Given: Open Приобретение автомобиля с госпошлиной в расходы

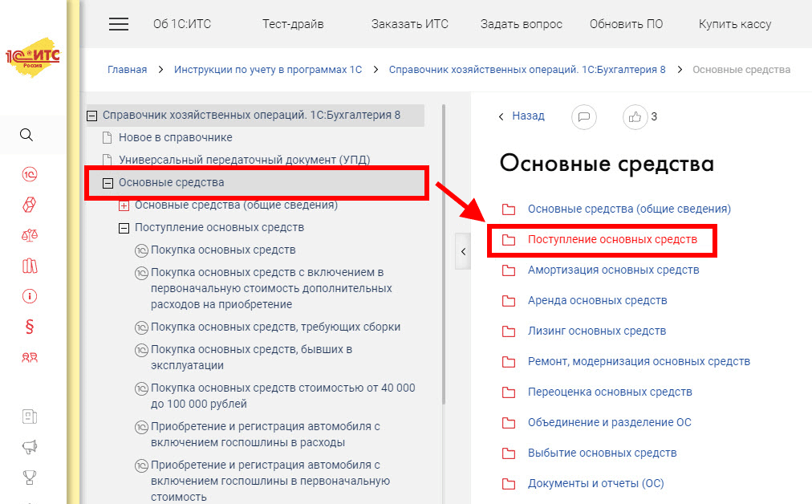Looking at the screenshot, I should [265, 435].
